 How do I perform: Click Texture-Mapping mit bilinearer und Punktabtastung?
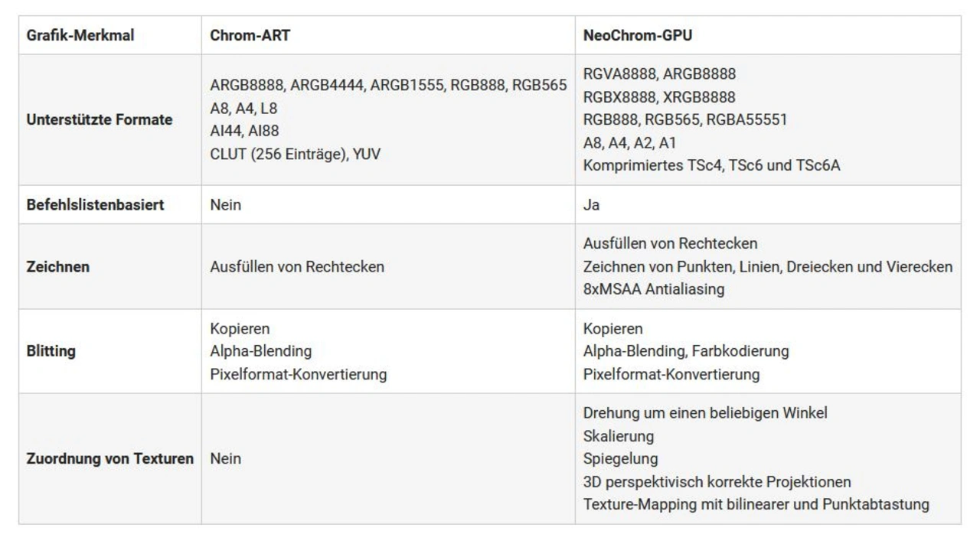click(756, 505)
